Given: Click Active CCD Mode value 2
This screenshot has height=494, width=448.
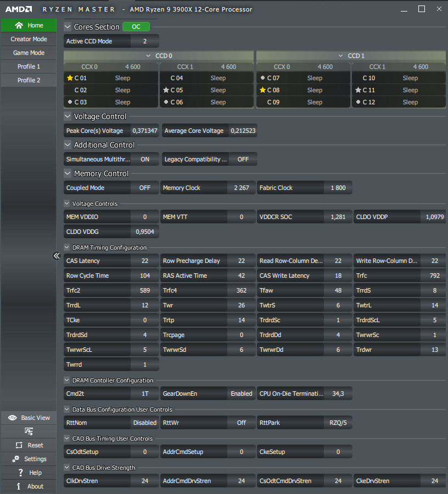Looking at the screenshot, I should (145, 41).
